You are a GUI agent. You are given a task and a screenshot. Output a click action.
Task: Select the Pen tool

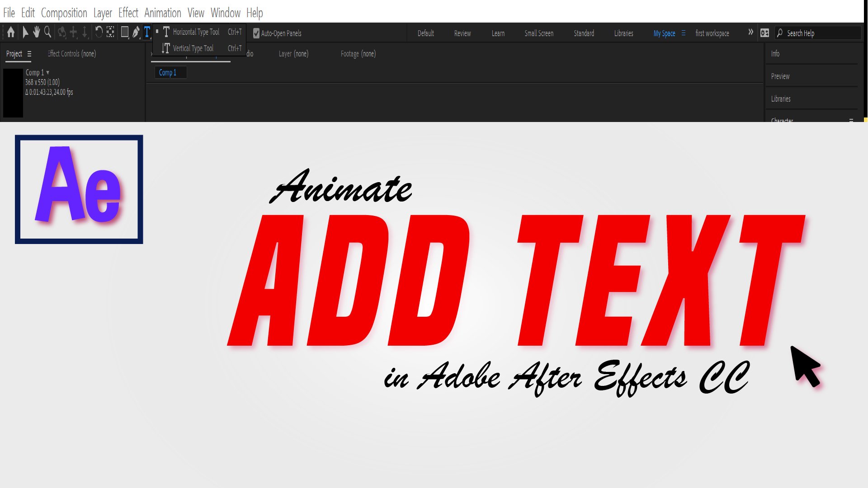(x=136, y=32)
